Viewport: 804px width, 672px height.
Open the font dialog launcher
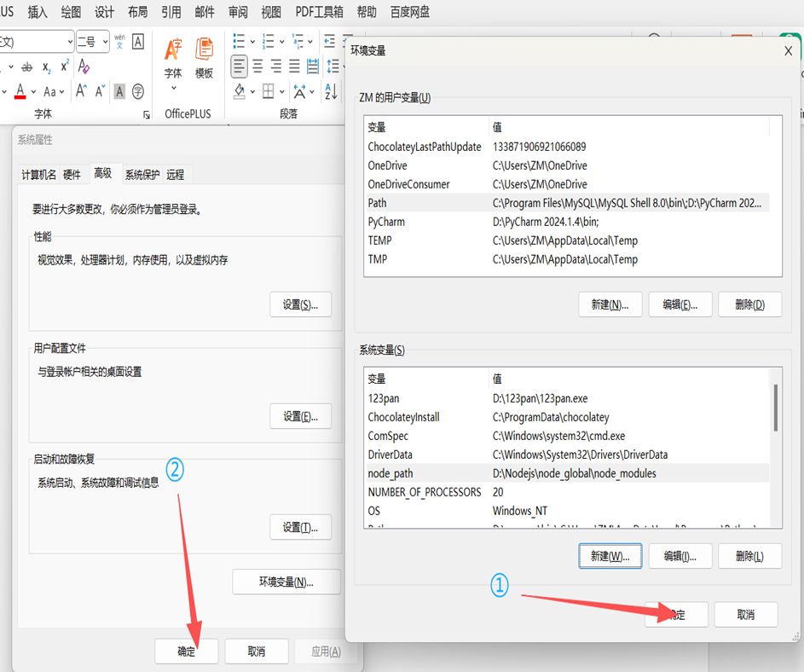click(x=147, y=115)
